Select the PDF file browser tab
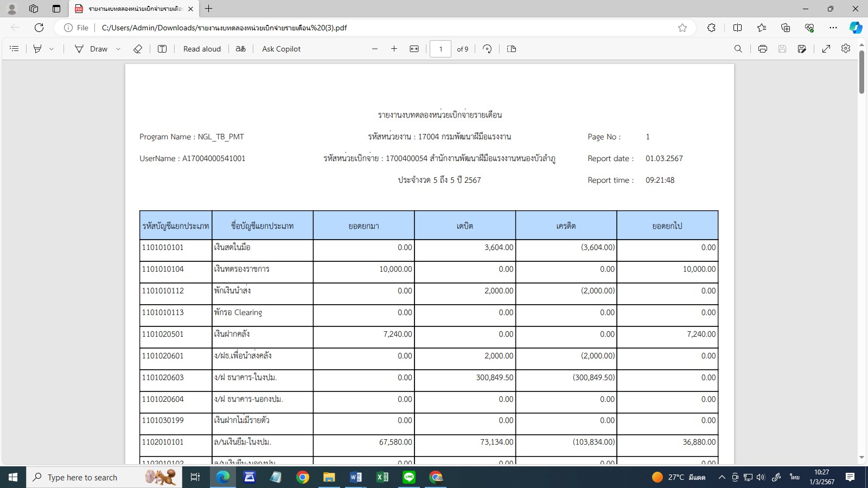Viewport: 868px width, 488px height. [x=133, y=9]
